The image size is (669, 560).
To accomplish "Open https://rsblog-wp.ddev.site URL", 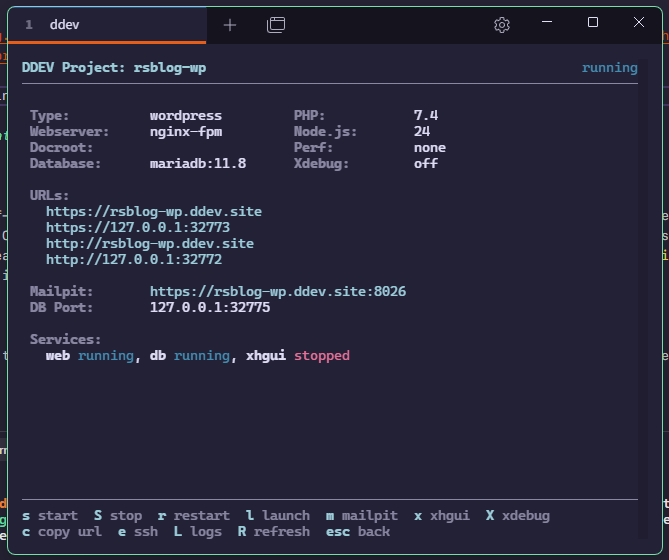I will point(154,212).
